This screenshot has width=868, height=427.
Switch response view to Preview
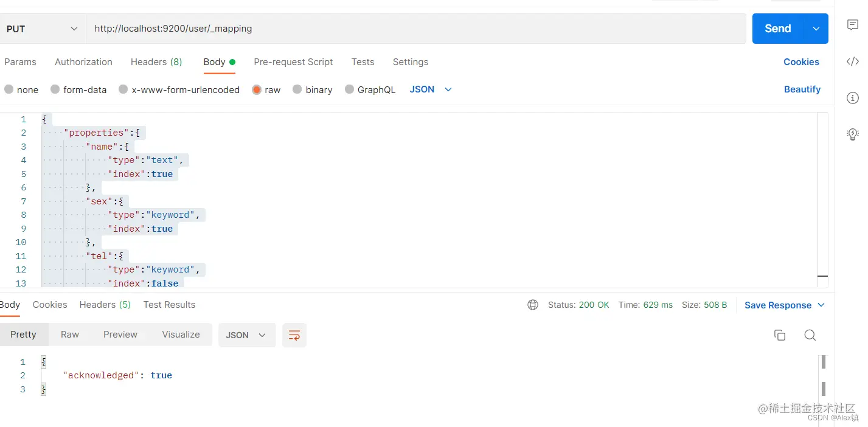[120, 335]
